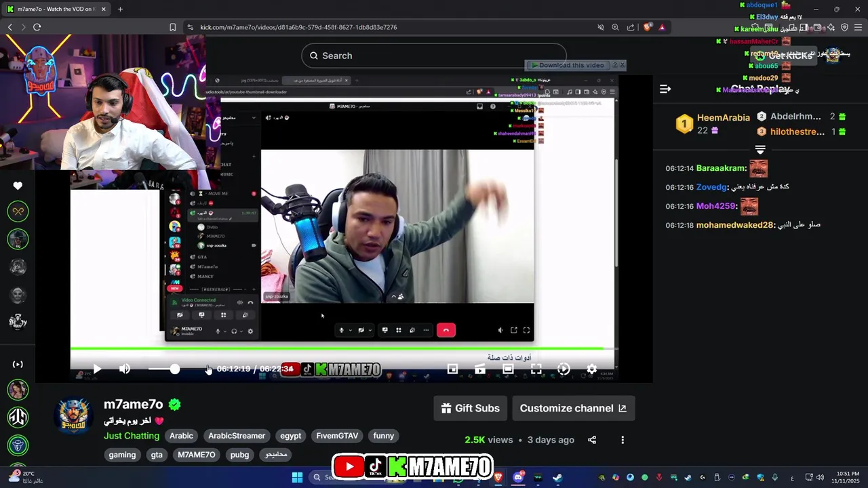This screenshot has height=488, width=868.
Task: Click the Kick search field
Action: click(434, 56)
